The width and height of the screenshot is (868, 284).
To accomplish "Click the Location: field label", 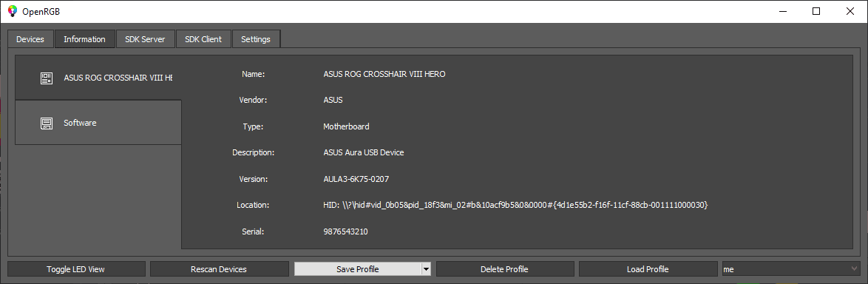I will [253, 205].
